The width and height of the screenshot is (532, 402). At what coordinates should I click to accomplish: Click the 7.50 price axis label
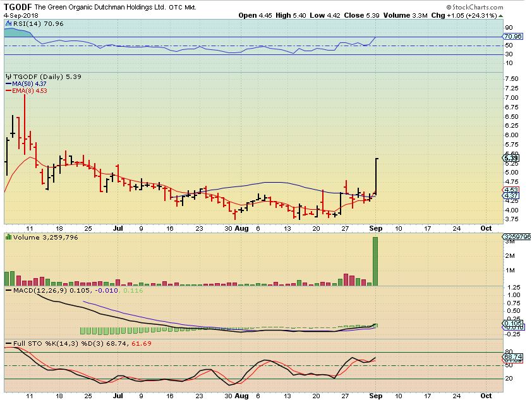512,79
